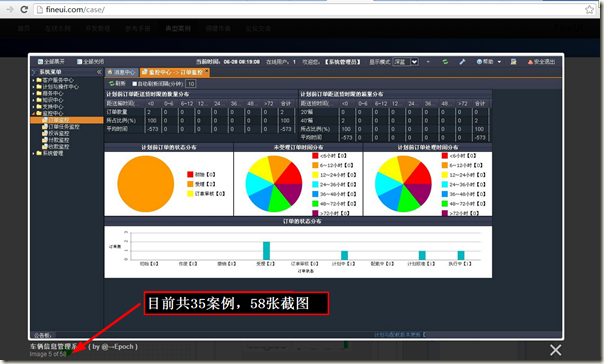Viewport: 604px width, 364px height.
Task: Select the 客户服务中心 folder icon
Action: [x=39, y=80]
